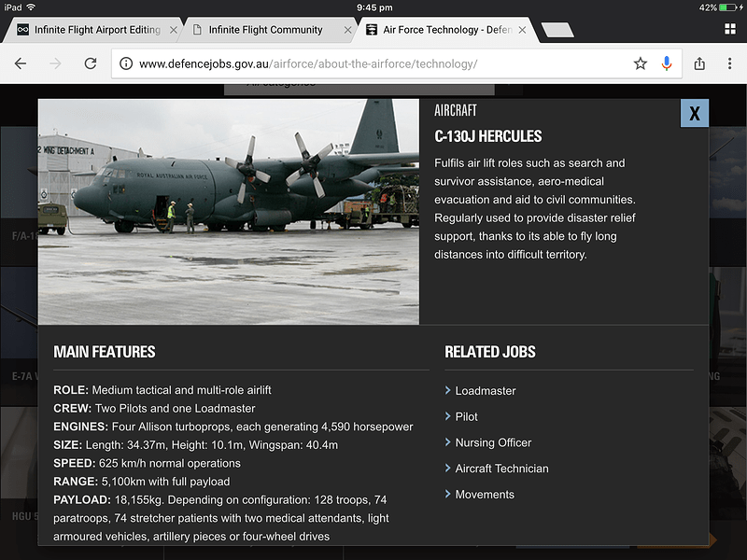The height and width of the screenshot is (560, 747).
Task: Click the C-130J HERCULES heading
Action: [487, 136]
